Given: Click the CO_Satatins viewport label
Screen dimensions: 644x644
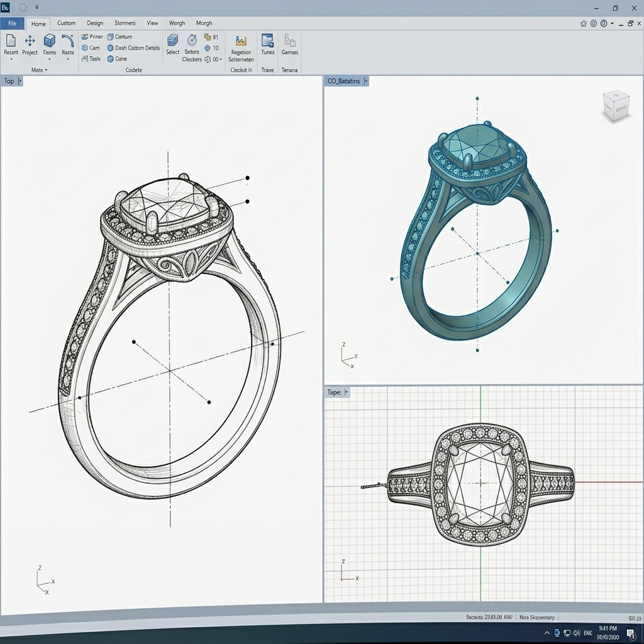Looking at the screenshot, I should click(344, 81).
